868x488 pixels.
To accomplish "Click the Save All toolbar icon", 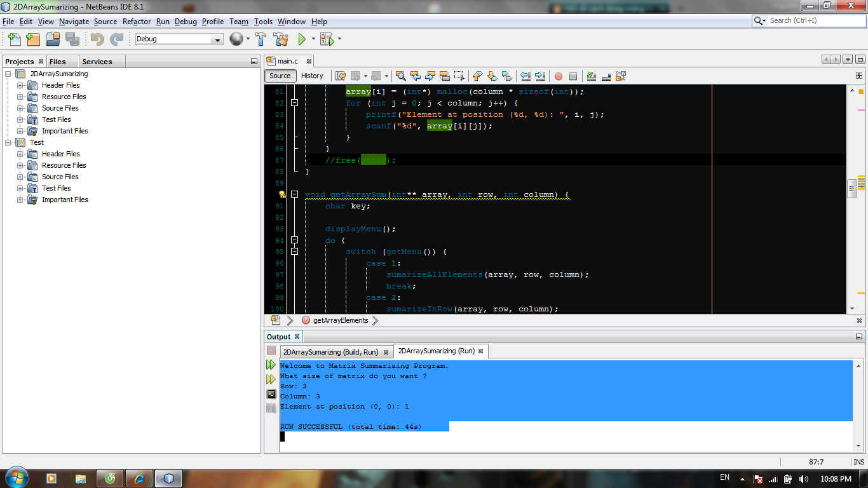I will (72, 39).
